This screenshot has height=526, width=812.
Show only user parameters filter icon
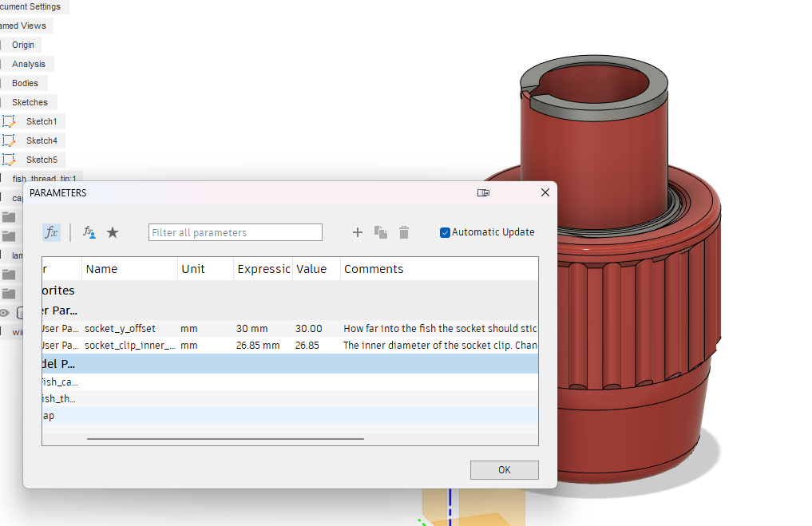(89, 232)
